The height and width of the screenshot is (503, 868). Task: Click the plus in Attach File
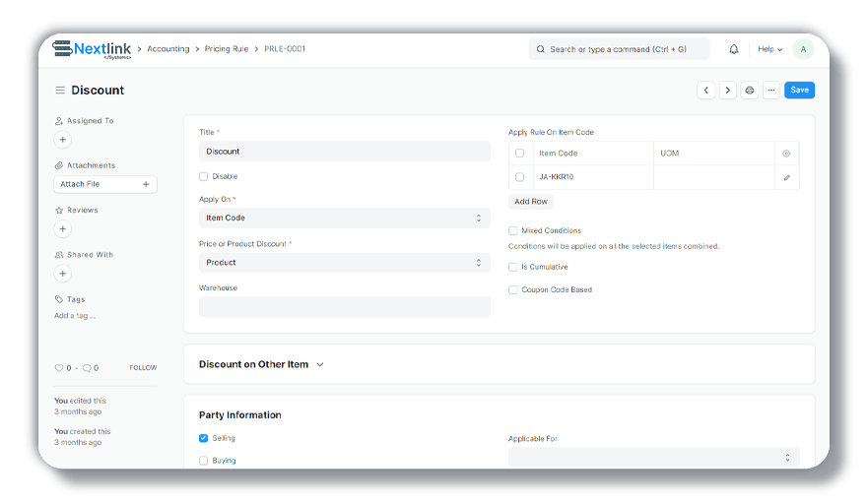(x=146, y=184)
